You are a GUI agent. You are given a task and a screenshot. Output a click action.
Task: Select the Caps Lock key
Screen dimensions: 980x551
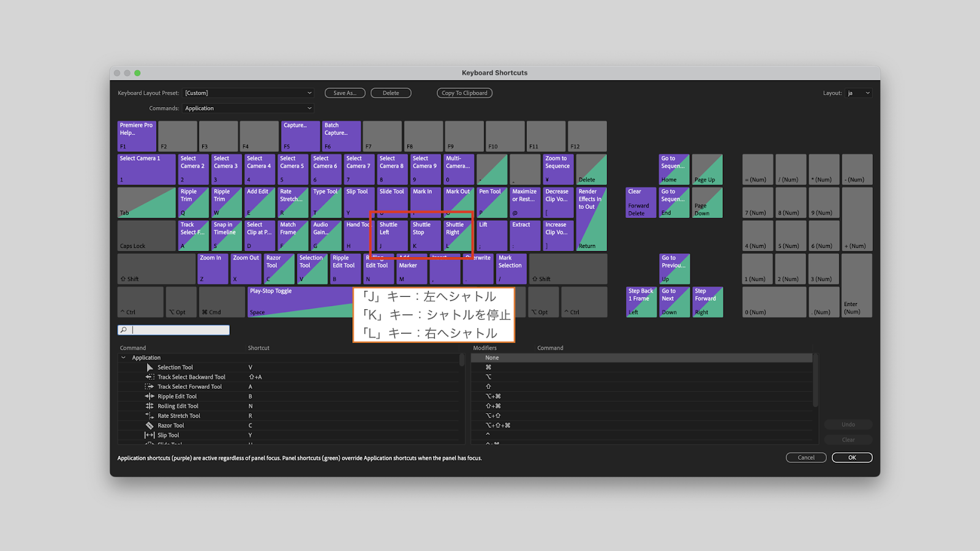click(146, 236)
